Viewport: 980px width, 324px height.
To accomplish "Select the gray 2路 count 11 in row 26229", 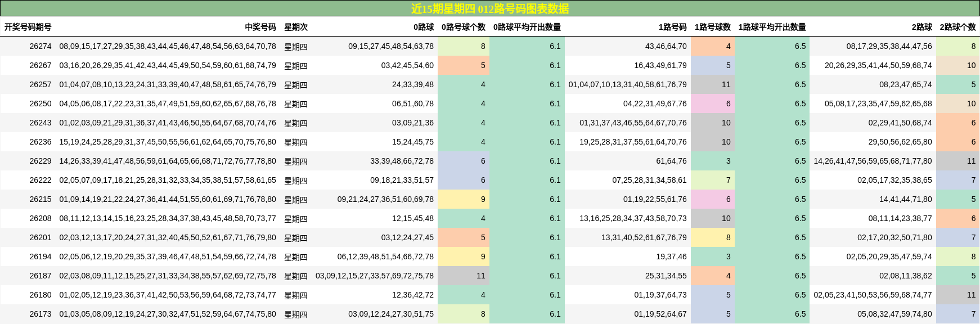I will click(x=958, y=161).
